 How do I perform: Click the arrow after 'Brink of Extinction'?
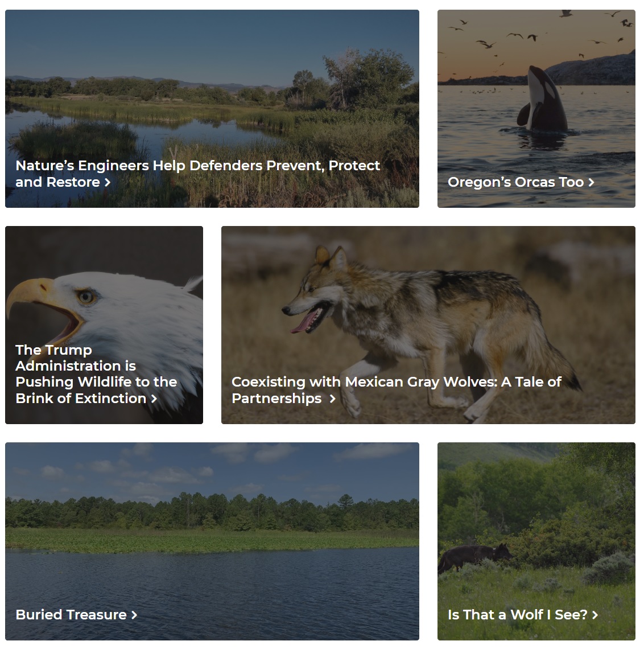click(x=154, y=399)
